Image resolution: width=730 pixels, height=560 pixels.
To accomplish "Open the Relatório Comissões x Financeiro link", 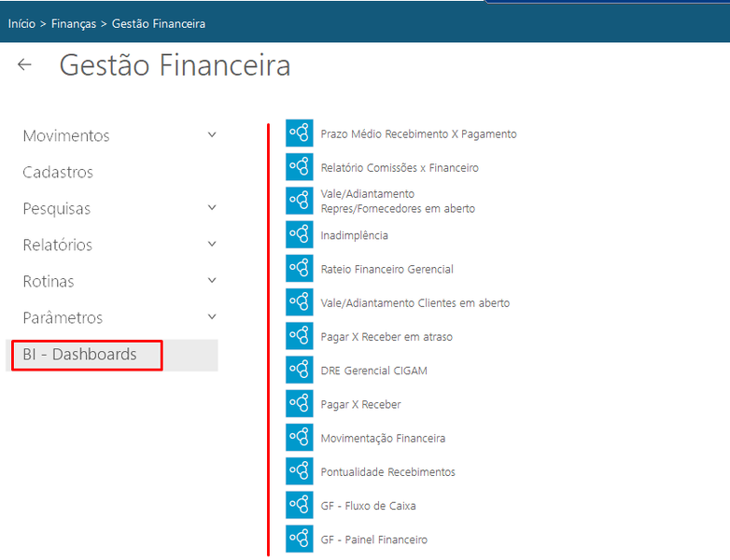I will (x=400, y=168).
